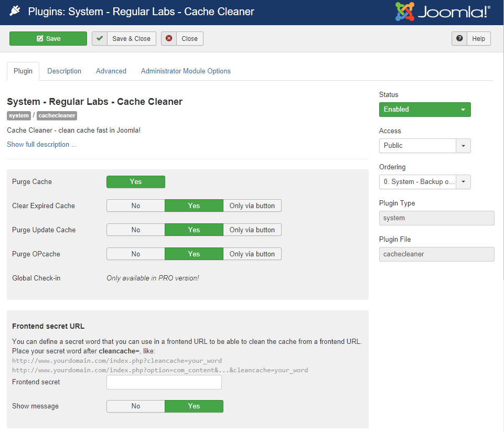Click the Frontend secret input field
The image size is (504, 432).
click(164, 382)
